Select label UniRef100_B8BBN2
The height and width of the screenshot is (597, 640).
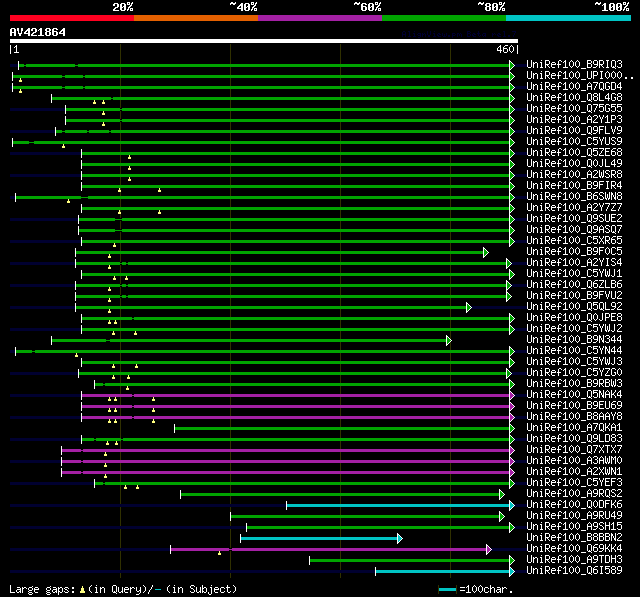574,538
